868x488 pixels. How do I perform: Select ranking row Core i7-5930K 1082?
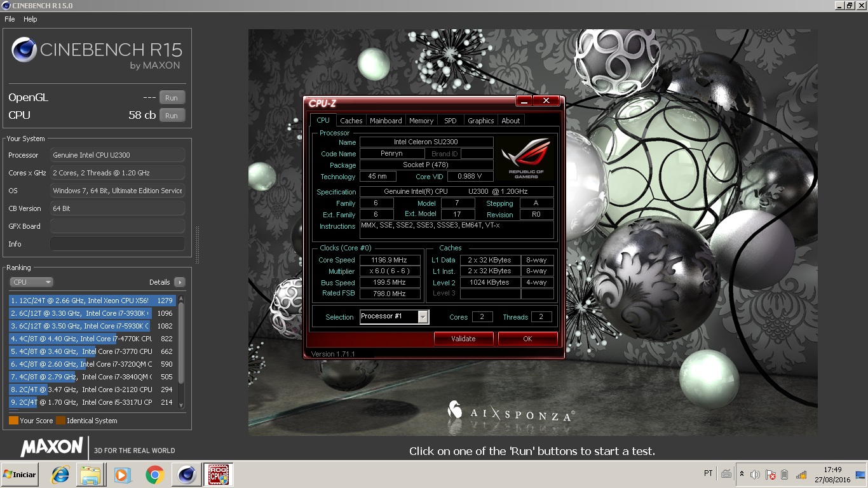[92, 326]
